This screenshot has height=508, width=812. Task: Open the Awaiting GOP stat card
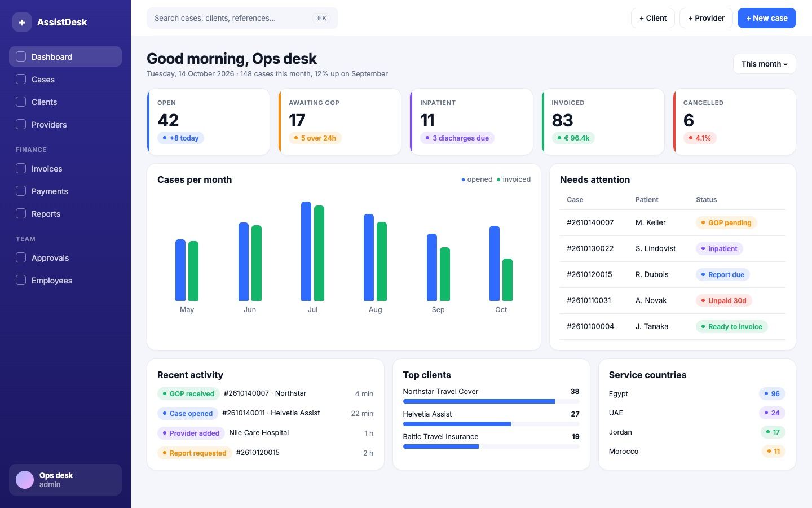[x=339, y=121]
